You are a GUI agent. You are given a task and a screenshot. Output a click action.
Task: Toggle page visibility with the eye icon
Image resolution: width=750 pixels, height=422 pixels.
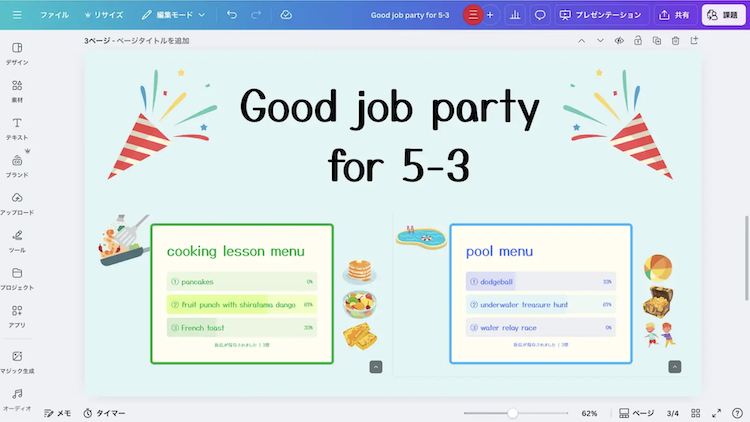click(x=619, y=41)
